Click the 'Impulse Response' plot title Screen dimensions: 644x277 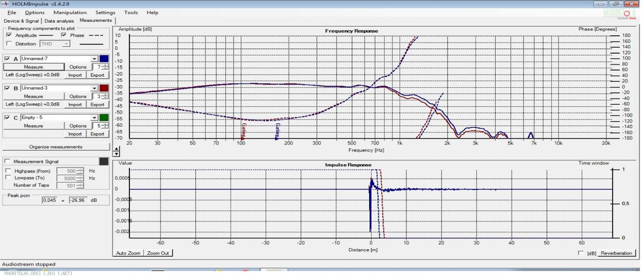pos(348,165)
